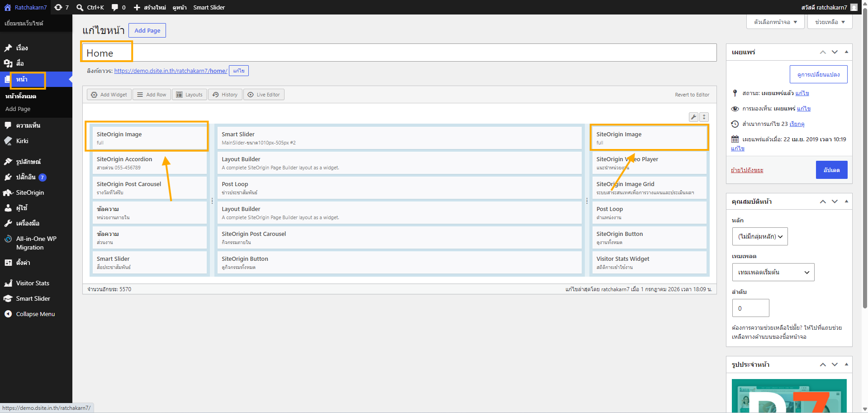Open the Visitor Stats chart icon
Viewport: 868px width, 413px height.
8,283
